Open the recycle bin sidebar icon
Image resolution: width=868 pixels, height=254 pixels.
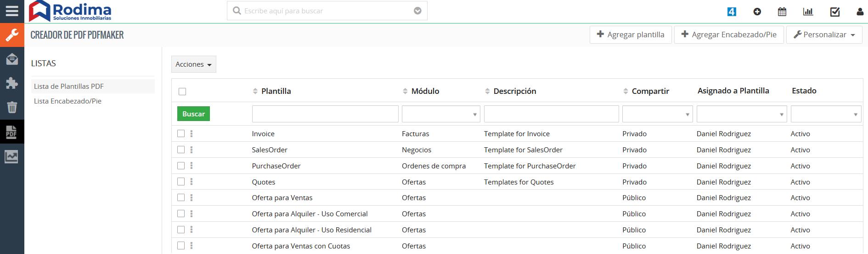click(12, 108)
